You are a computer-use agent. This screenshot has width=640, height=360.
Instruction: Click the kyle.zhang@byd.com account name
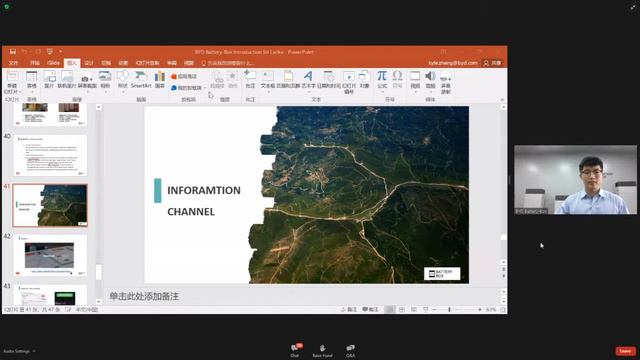(453, 63)
